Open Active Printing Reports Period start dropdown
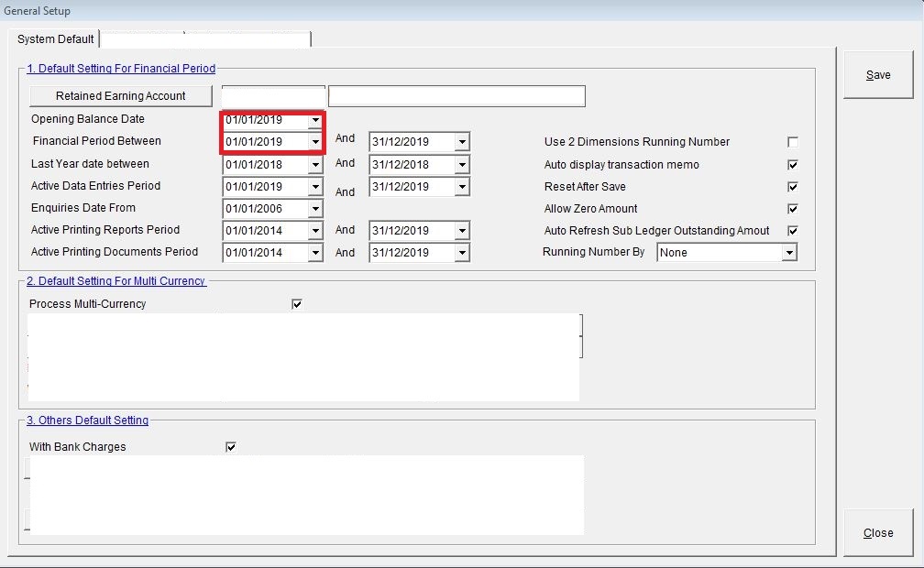This screenshot has height=568, width=924. pos(315,231)
